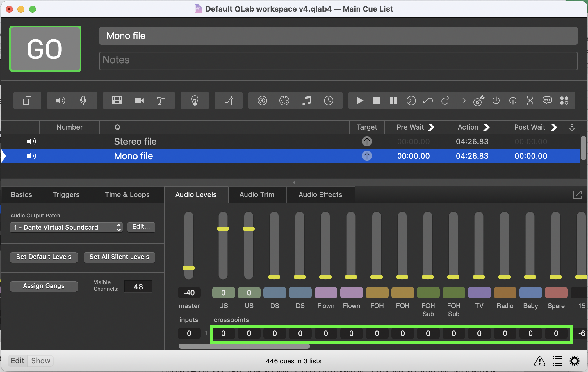
Task: Insert a Text cue
Action: click(x=160, y=101)
